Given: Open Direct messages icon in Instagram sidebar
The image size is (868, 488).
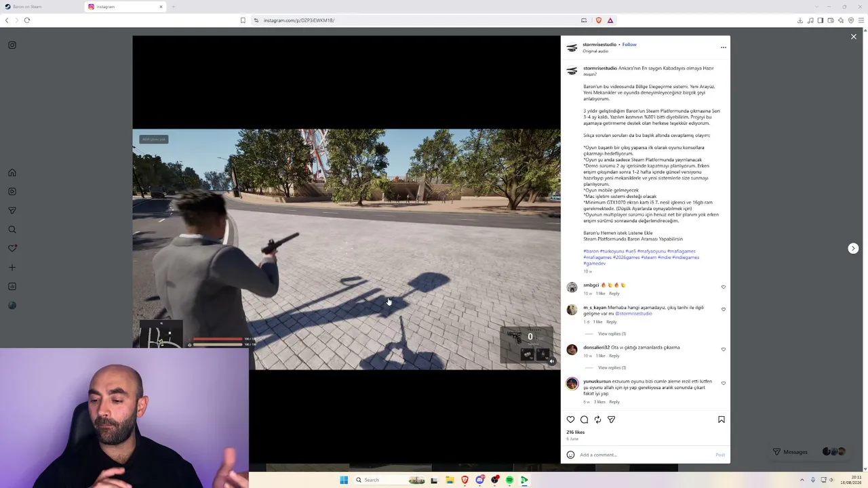Looking at the screenshot, I should (x=12, y=211).
